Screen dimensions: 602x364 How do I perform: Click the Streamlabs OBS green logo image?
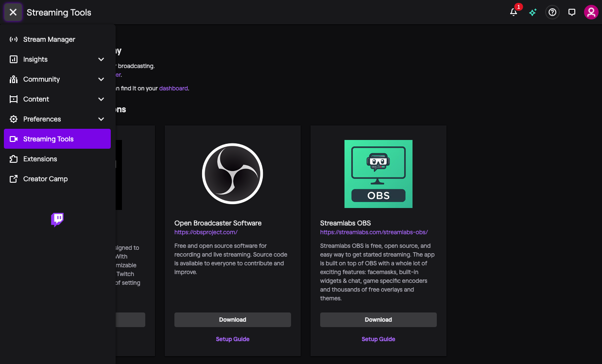click(x=378, y=174)
